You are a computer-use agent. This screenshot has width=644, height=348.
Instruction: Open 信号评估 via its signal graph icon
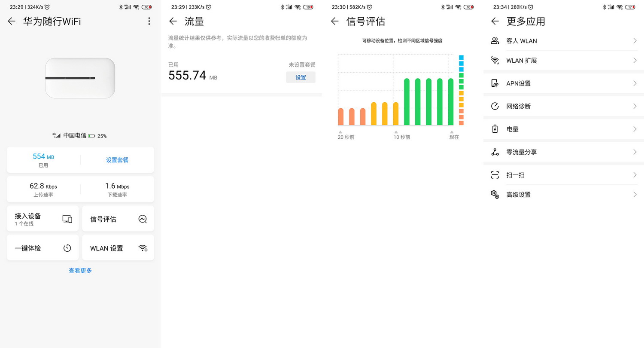click(x=143, y=219)
